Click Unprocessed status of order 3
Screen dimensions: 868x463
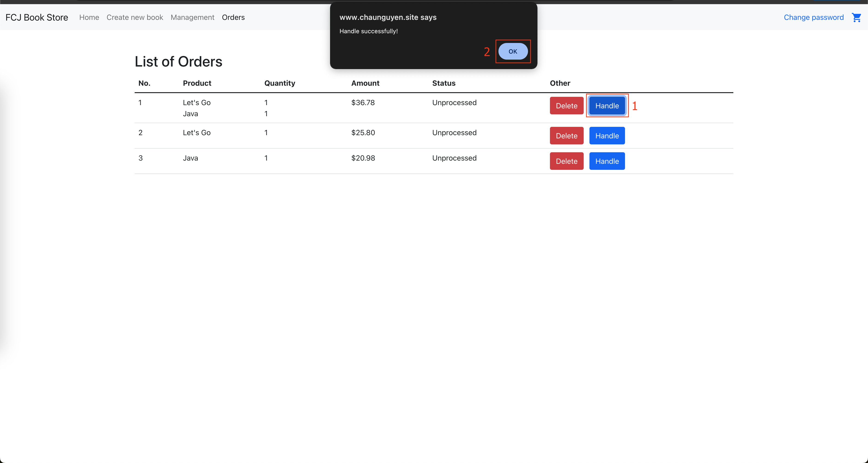pos(454,158)
